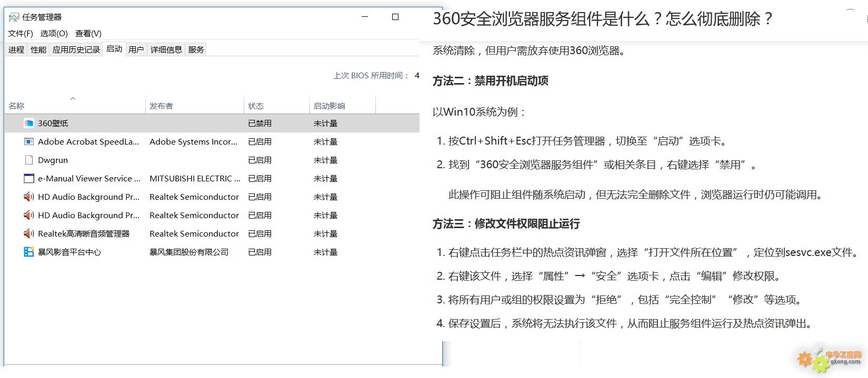Image resolution: width=868 pixels, height=378 pixels.
Task: Click the 360壁纸 startup item icon
Action: pyautogui.click(x=29, y=124)
